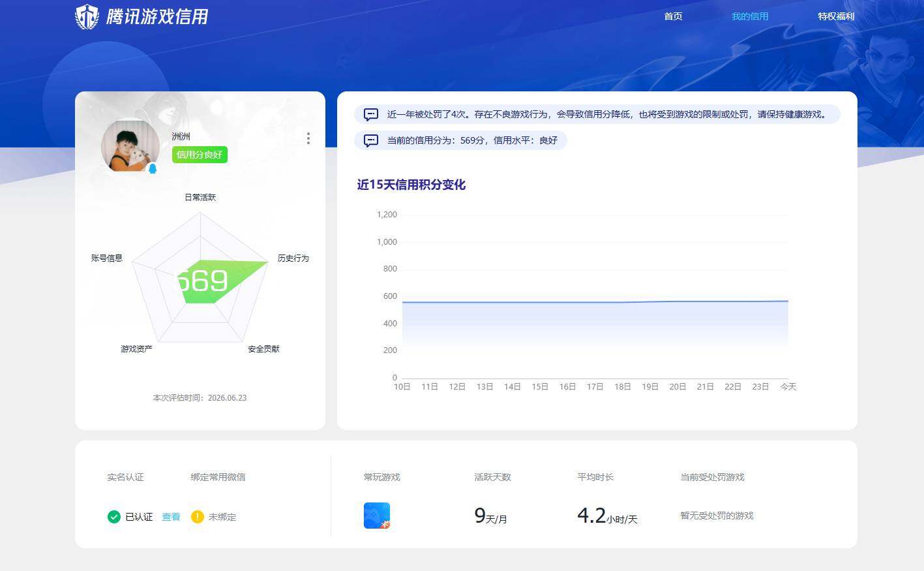Click the 1,200 y-axis label
924x571 pixels.
coord(387,215)
